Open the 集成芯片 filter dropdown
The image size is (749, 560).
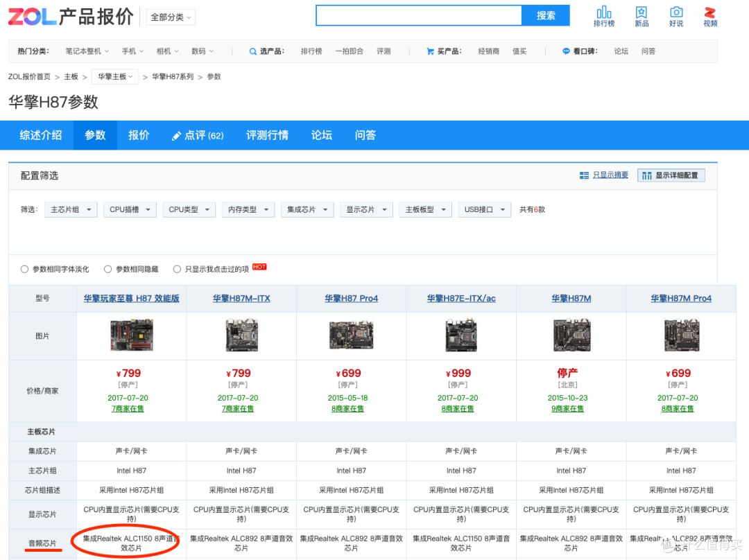pos(307,209)
